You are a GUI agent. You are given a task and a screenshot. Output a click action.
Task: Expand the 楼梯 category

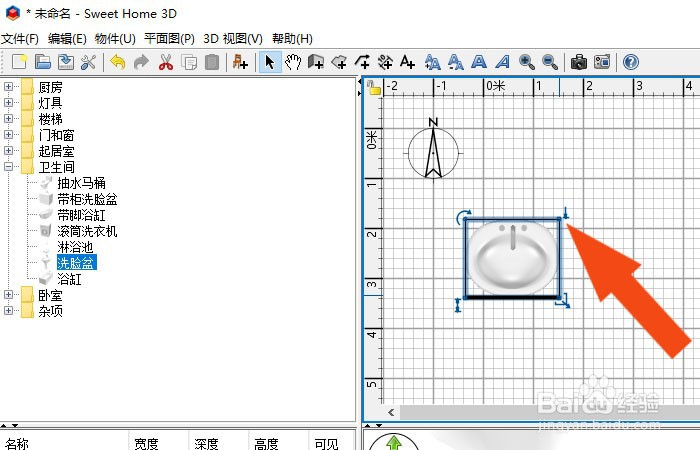pyautogui.click(x=8, y=119)
